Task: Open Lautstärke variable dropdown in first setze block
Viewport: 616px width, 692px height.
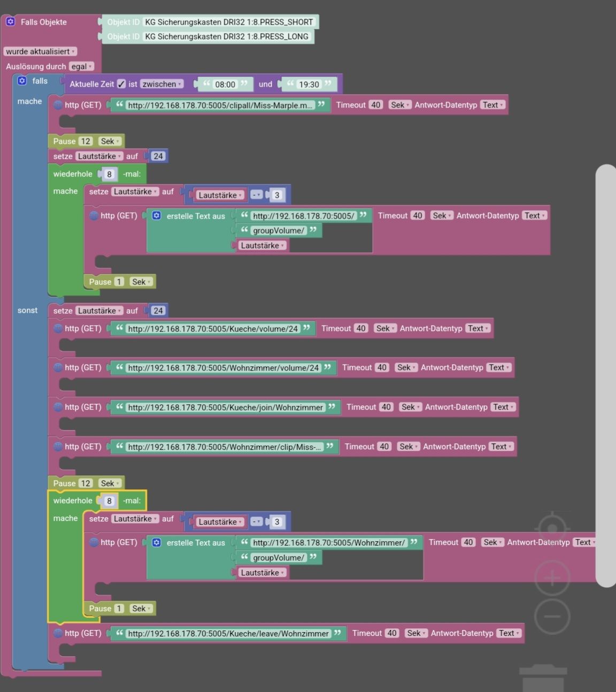Action: [99, 156]
